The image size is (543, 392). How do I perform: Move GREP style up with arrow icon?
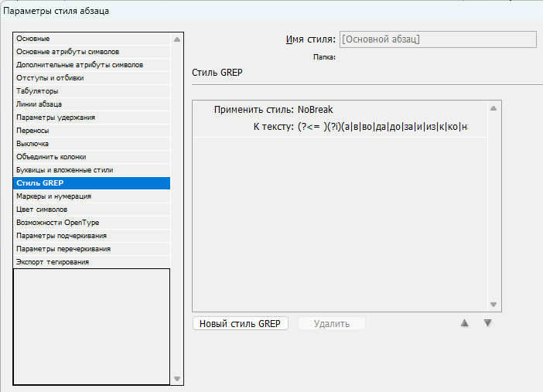(465, 323)
